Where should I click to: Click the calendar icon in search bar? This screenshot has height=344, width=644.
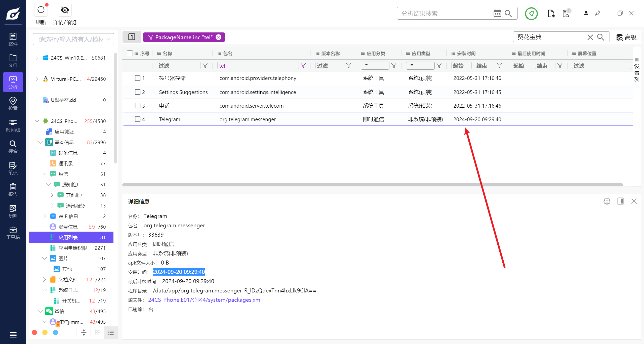pyautogui.click(x=497, y=13)
